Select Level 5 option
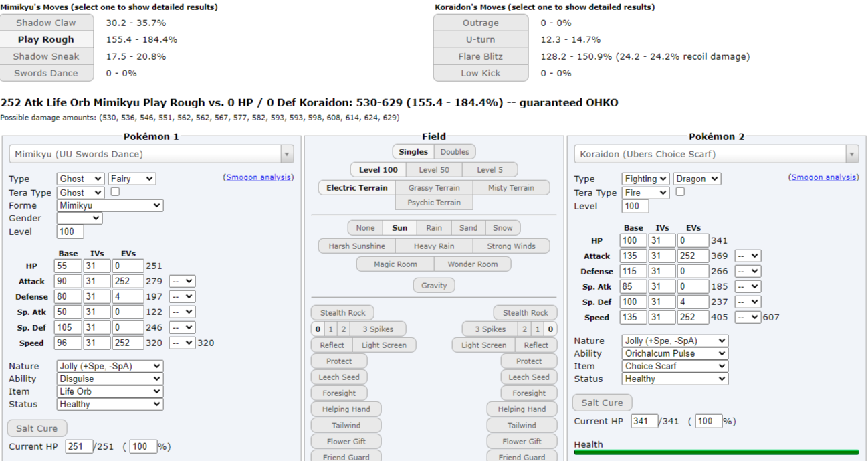The width and height of the screenshot is (868, 461). click(490, 169)
